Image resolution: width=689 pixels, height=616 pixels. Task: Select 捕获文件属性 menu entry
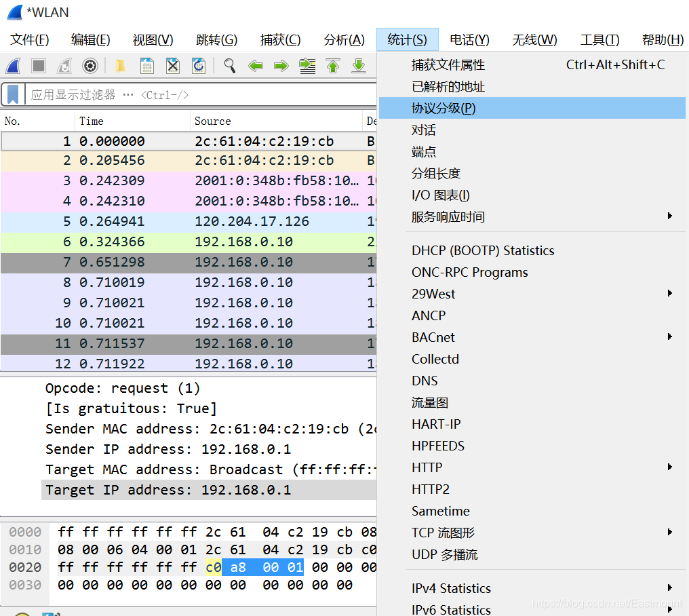(532, 65)
